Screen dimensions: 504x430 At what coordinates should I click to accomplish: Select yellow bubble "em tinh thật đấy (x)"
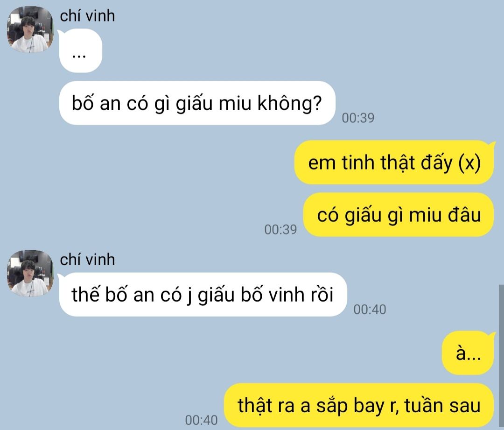click(394, 162)
